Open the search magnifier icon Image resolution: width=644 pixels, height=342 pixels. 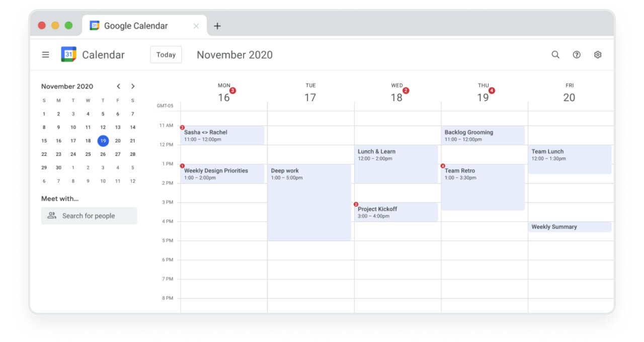[555, 55]
